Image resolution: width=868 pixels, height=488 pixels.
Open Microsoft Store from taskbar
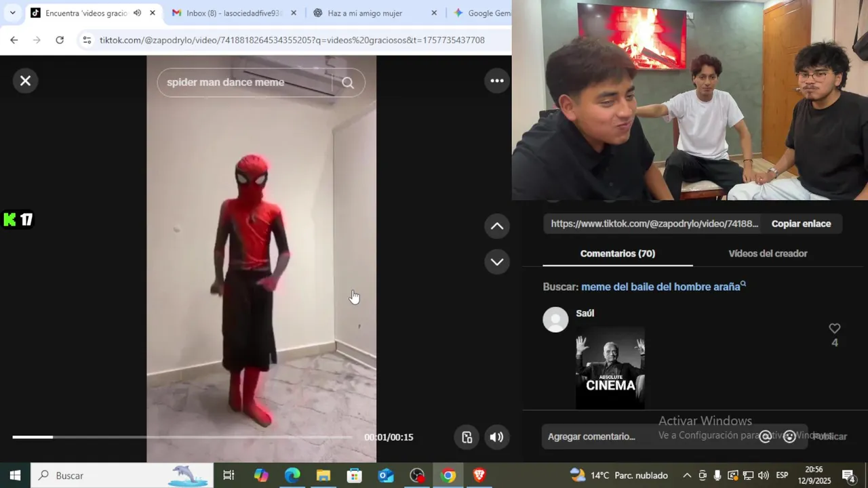[355, 475]
